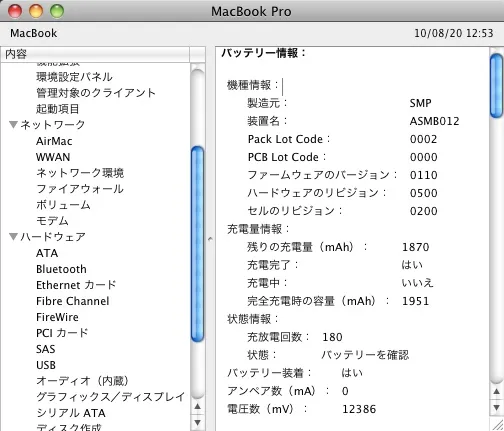
Task: Click cell revision value 0200
Action: click(x=424, y=211)
